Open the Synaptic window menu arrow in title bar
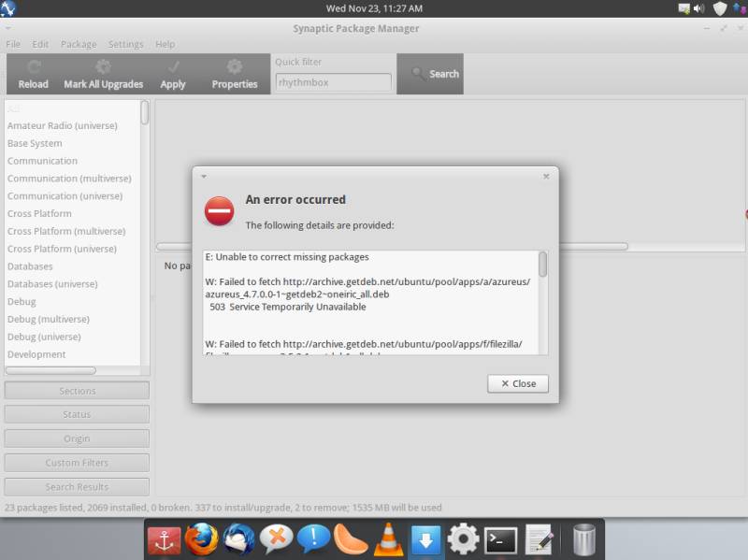This screenshot has width=748, height=560. (x=8, y=28)
